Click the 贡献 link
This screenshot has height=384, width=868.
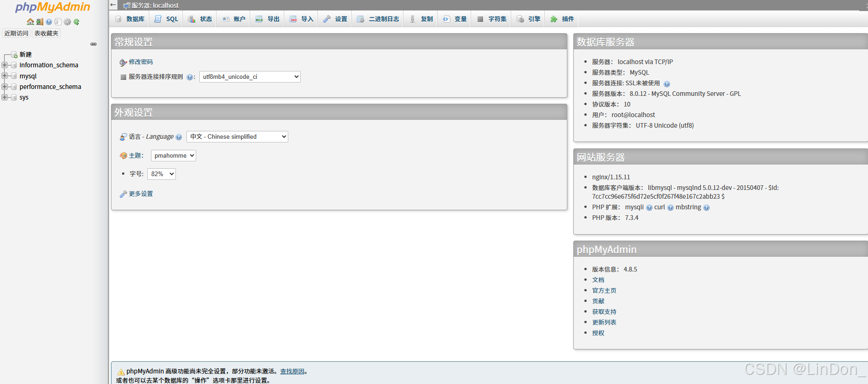pos(598,301)
